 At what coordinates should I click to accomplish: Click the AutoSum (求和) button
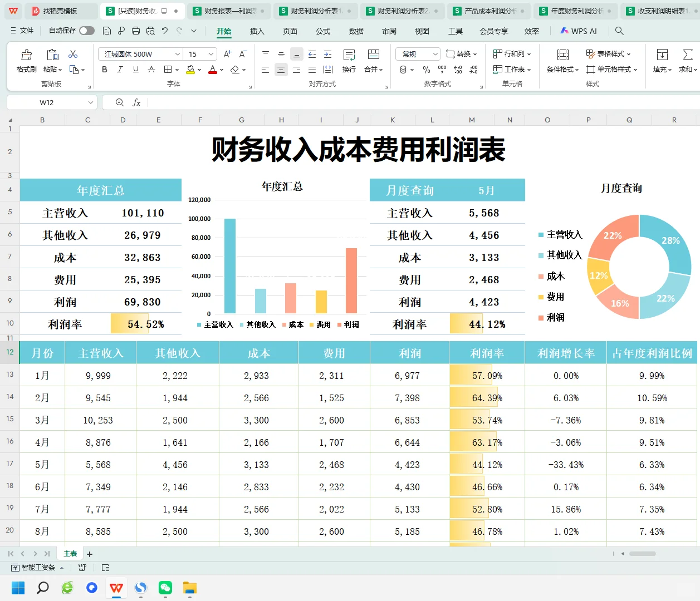pyautogui.click(x=688, y=60)
